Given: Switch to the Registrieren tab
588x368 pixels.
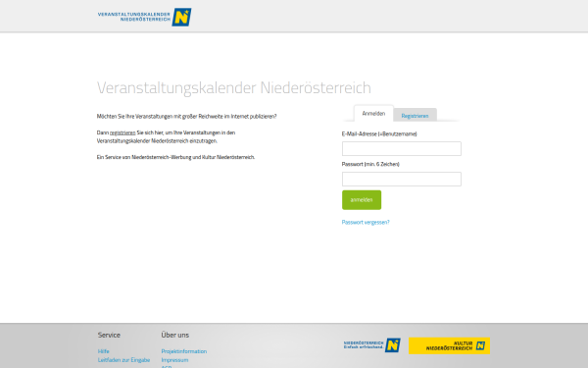Looking at the screenshot, I should 415,116.
